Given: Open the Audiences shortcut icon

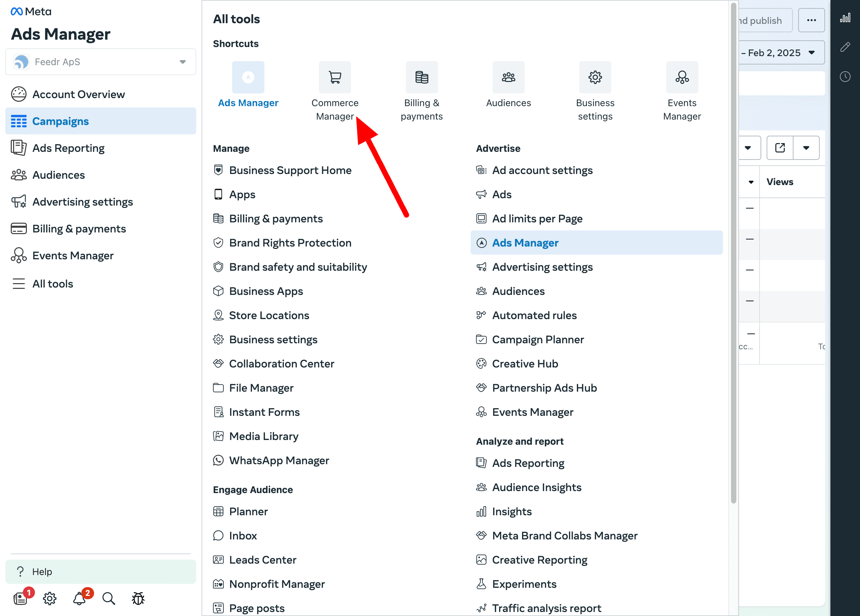Looking at the screenshot, I should [508, 77].
